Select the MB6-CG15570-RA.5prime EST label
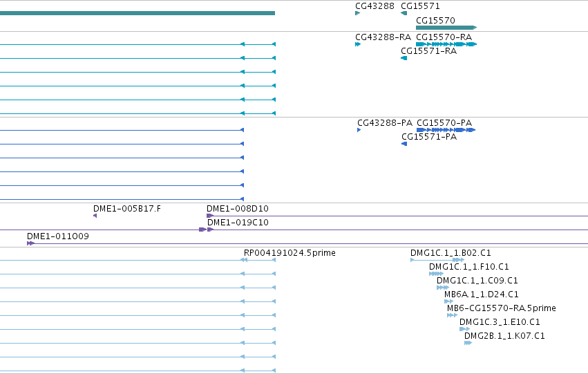This screenshot has height=374, width=588. click(502, 308)
